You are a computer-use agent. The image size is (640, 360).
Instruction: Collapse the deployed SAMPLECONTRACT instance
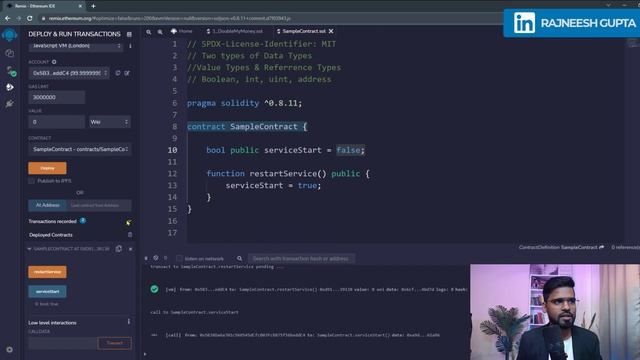pos(29,249)
